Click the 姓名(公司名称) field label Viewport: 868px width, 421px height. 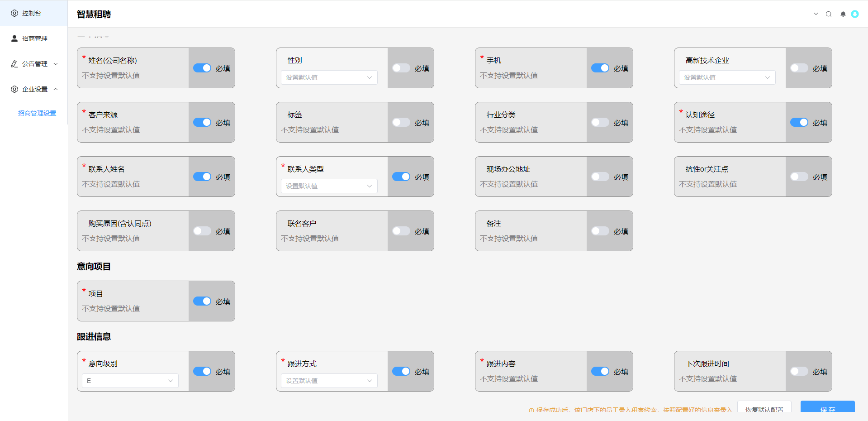[x=113, y=60]
